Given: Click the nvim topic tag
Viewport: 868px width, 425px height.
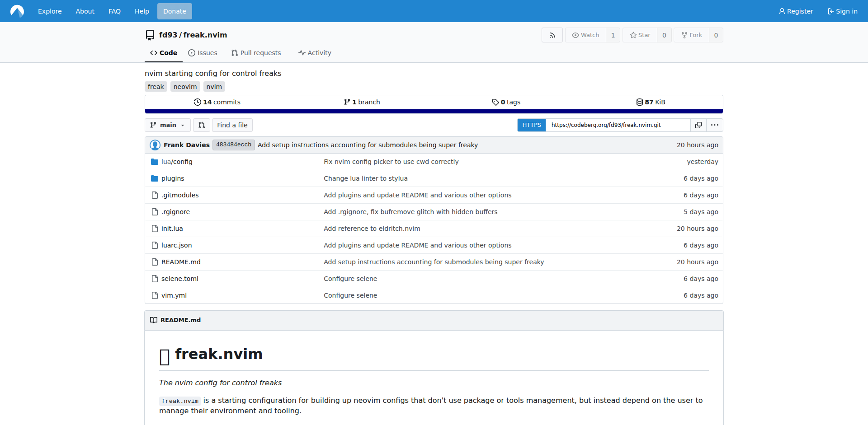Looking at the screenshot, I should 214,87.
